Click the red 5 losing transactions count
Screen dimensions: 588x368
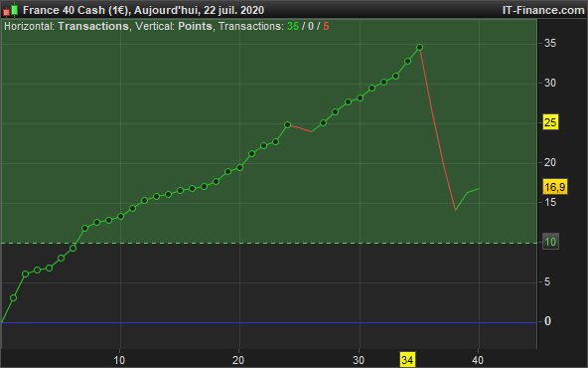pyautogui.click(x=326, y=26)
